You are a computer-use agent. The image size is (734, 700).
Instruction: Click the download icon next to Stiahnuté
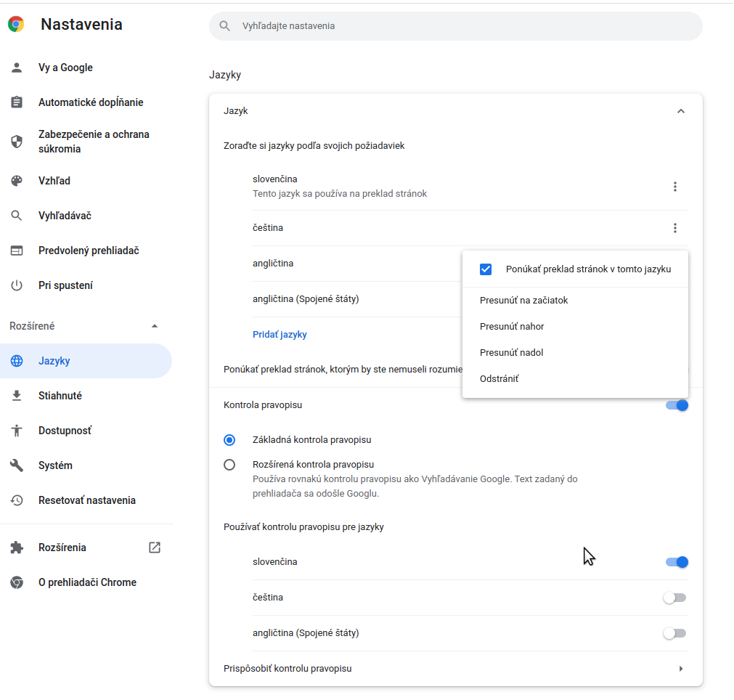pos(17,396)
